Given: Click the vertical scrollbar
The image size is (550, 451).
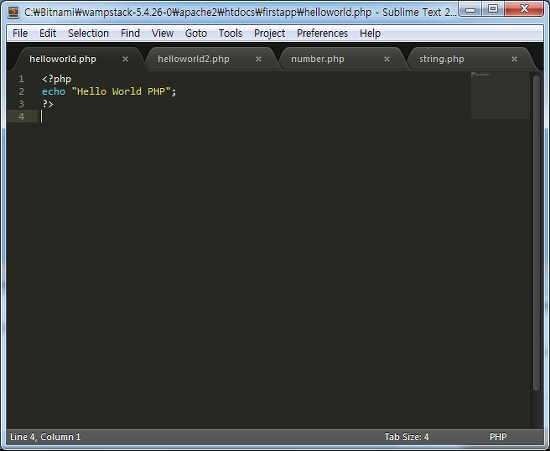Looking at the screenshot, I should 536,232.
